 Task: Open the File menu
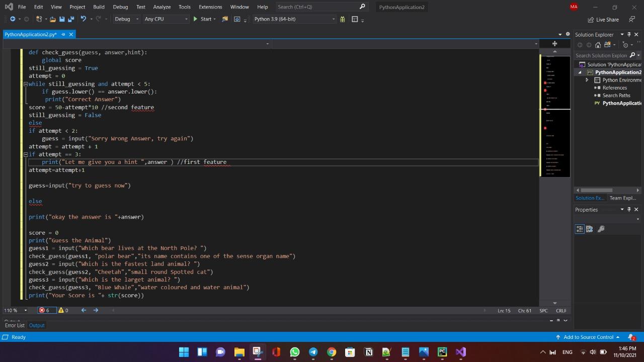pos(22,7)
